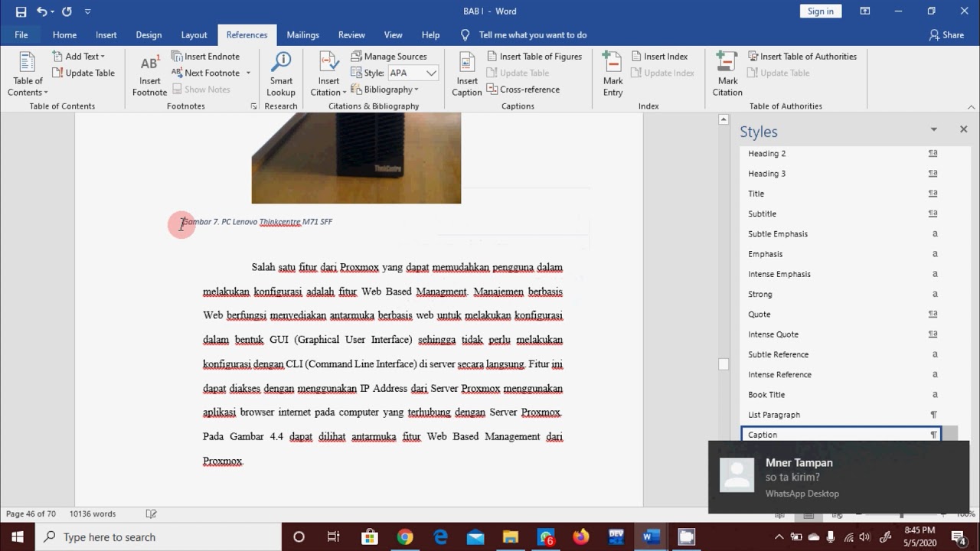Screen dimensions: 980x551
Task: Switch to the Mailings tab
Action: click(x=302, y=34)
